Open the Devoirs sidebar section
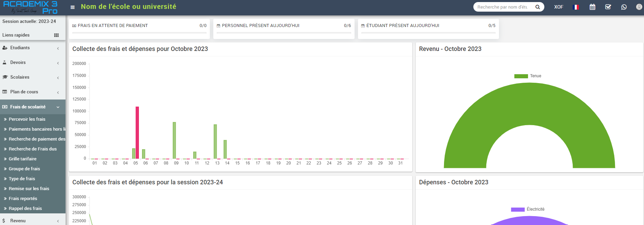Image resolution: width=644 pixels, height=225 pixels. pos(33,63)
